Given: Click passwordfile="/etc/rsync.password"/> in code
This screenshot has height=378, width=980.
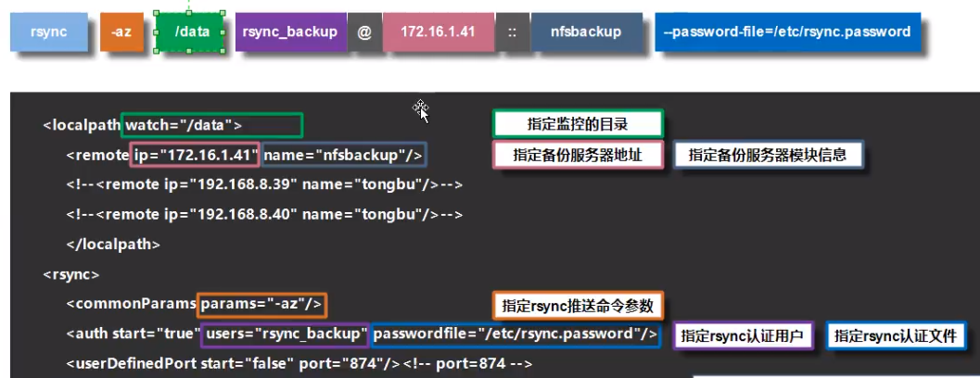Looking at the screenshot, I should [515, 334].
